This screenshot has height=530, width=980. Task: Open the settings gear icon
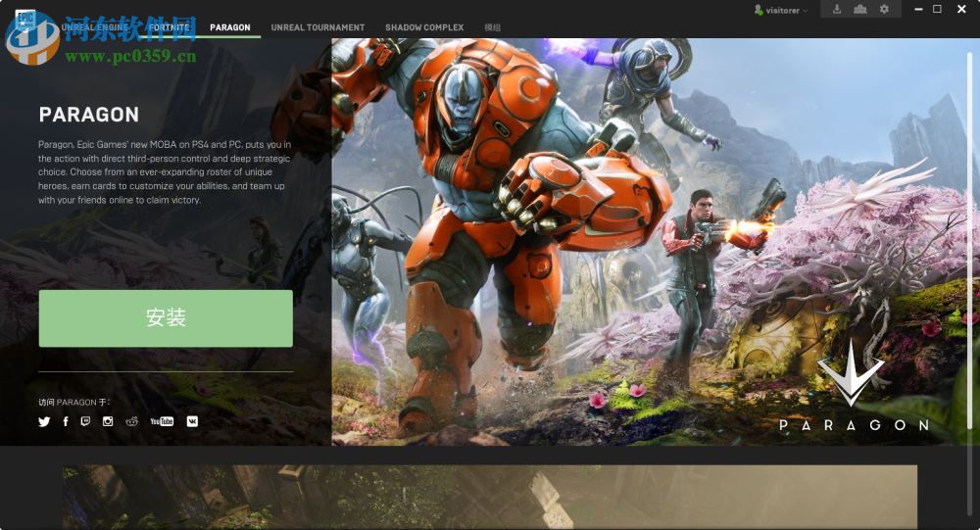tap(884, 10)
